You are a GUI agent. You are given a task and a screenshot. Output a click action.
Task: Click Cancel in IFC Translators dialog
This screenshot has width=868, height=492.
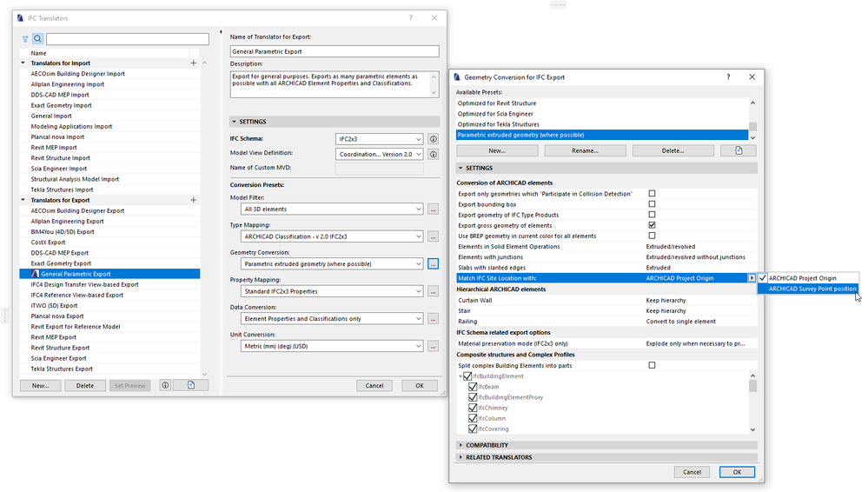[374, 386]
